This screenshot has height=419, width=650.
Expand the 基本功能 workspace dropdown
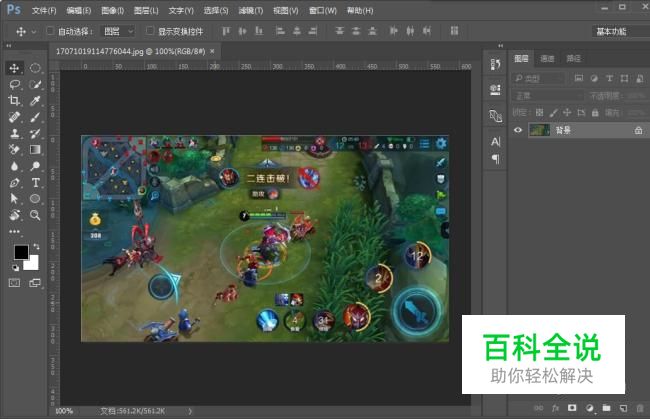[x=614, y=31]
